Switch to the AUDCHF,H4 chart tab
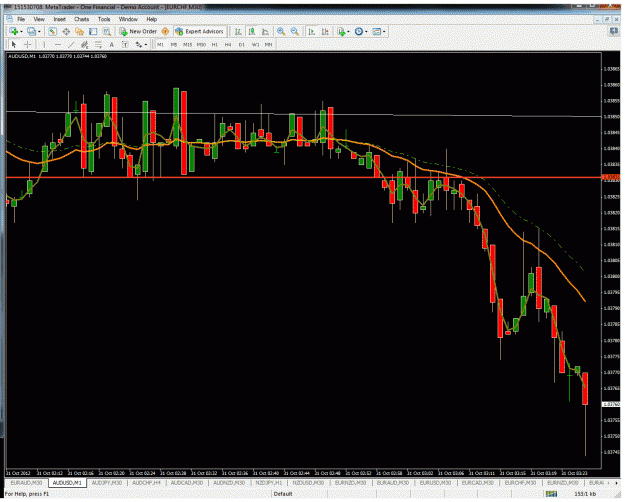Image resolution: width=625 pixels, height=502 pixels. [x=146, y=483]
